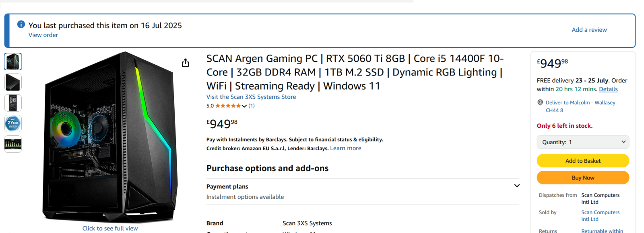Click Add to Basket button
The height and width of the screenshot is (233, 644).
coord(583,161)
